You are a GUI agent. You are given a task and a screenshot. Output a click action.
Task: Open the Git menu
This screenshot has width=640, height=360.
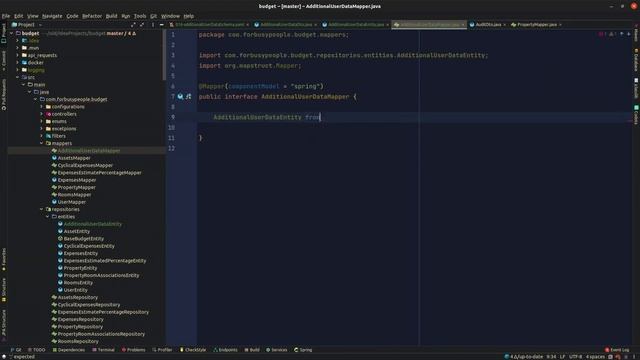153,16
